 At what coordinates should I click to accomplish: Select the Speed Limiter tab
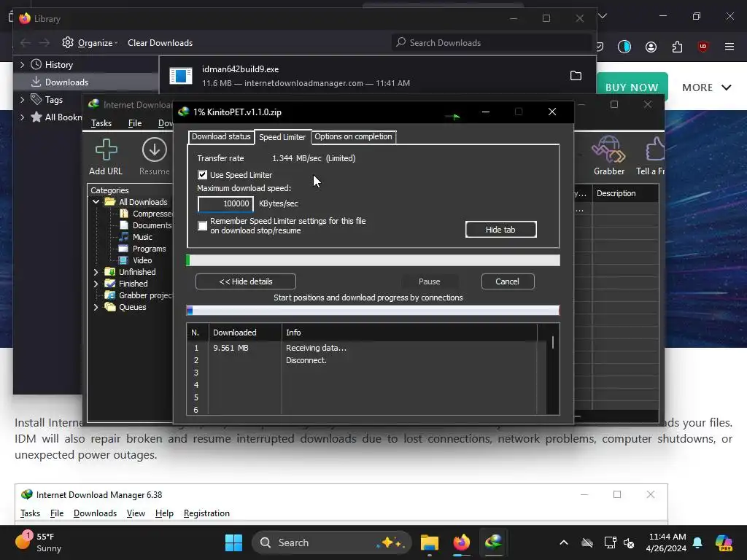click(282, 137)
